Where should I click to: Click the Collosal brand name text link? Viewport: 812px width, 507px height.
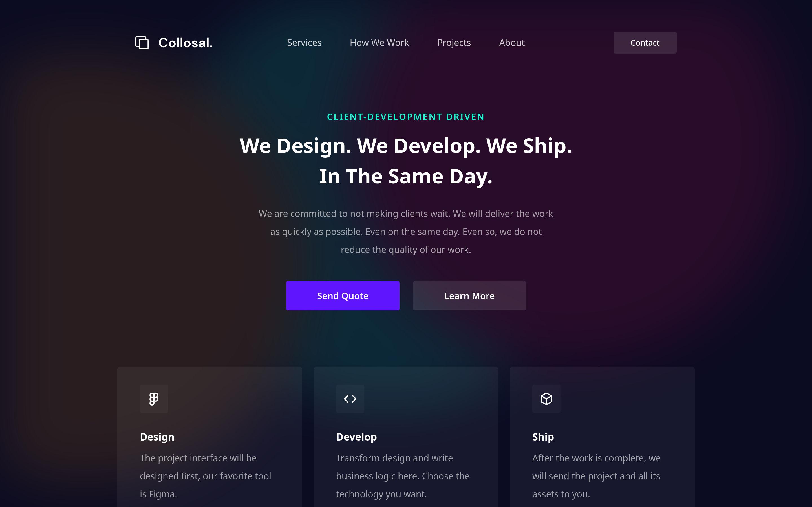point(184,42)
